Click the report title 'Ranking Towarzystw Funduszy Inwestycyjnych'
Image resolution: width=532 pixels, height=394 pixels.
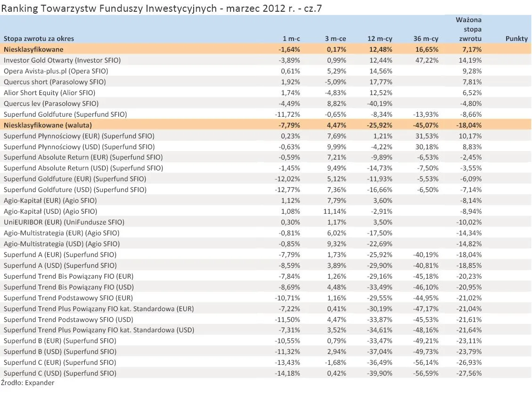click(x=94, y=8)
